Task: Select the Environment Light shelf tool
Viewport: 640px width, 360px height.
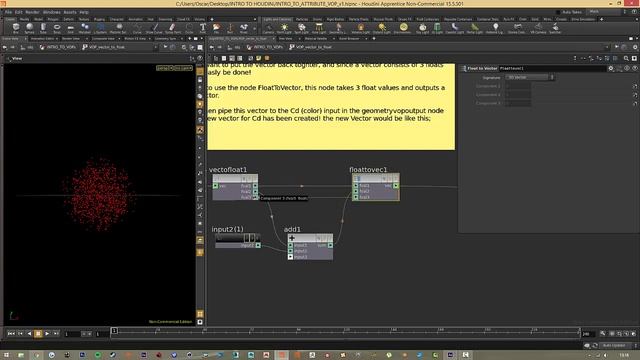Action: click(403, 28)
